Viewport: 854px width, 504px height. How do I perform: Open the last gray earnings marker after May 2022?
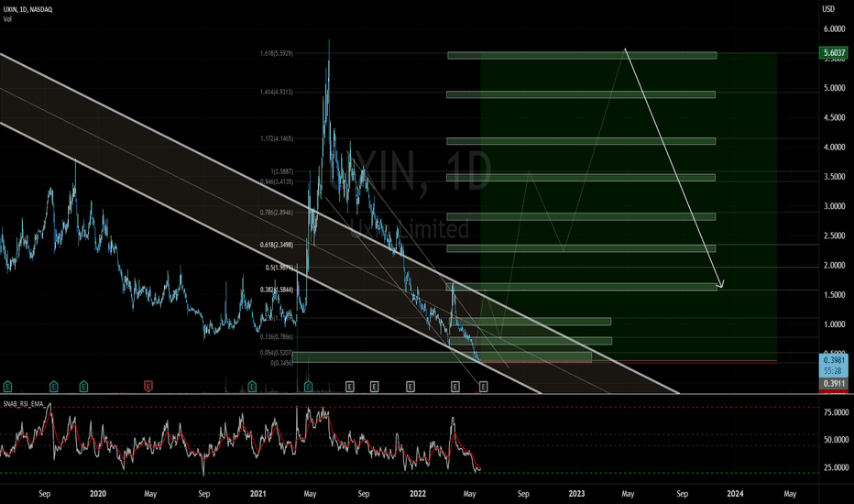pos(483,387)
